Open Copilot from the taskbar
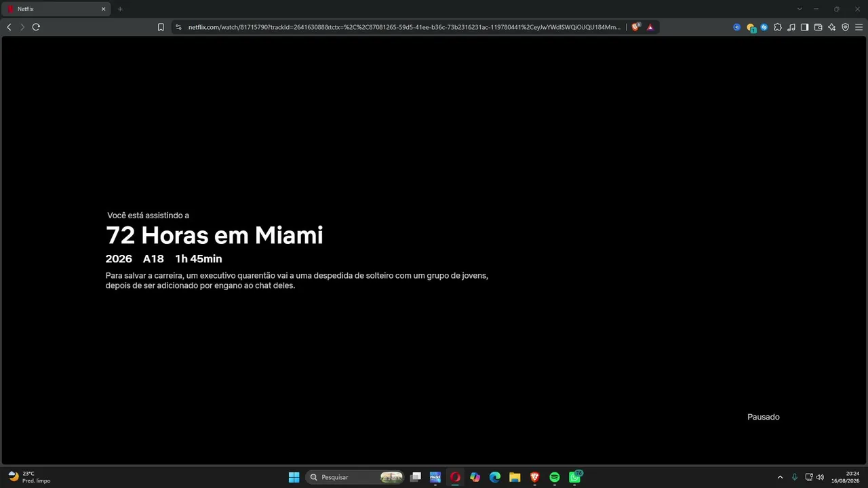The height and width of the screenshot is (488, 868). tap(475, 477)
